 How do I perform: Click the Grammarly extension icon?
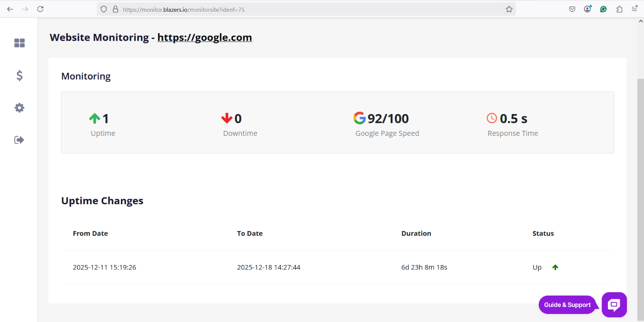603,9
